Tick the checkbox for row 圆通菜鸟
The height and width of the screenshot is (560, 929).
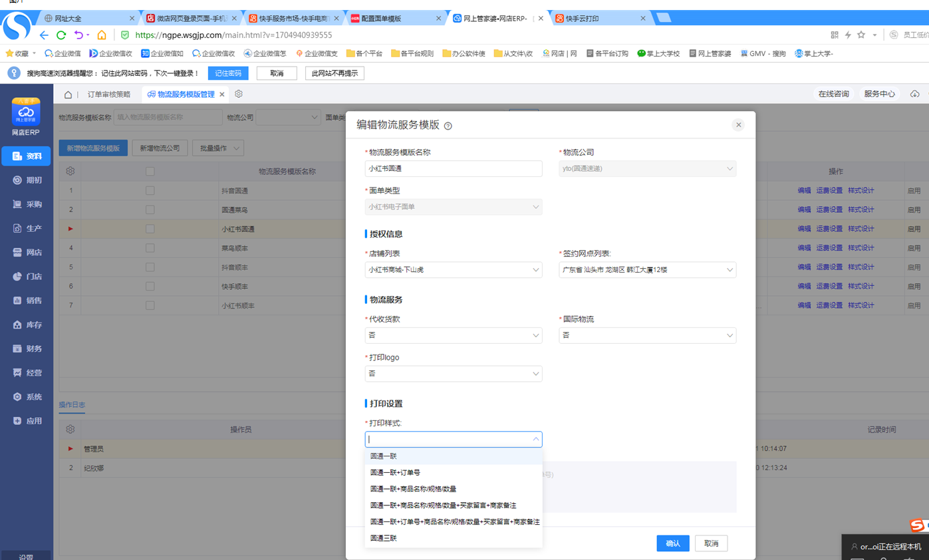[x=150, y=210]
